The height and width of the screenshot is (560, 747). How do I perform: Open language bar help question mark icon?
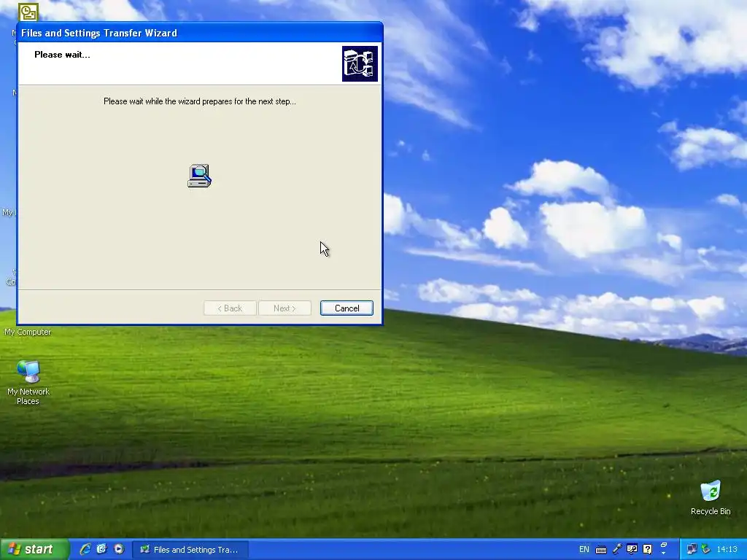[x=648, y=550]
